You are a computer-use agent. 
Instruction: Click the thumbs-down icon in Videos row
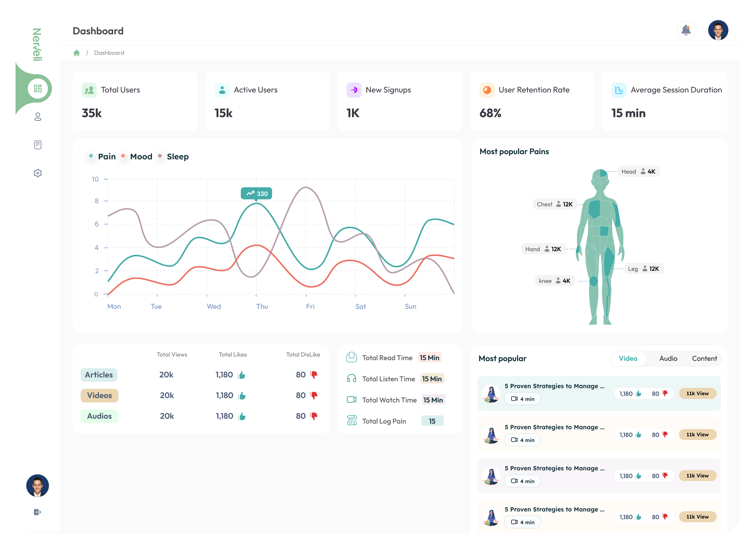pos(314,395)
